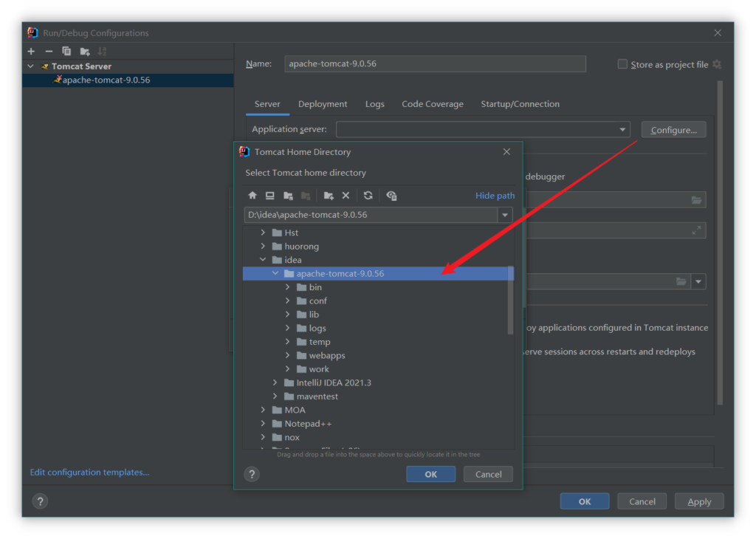Collapse the idea folder
Image resolution: width=756 pixels, height=539 pixels.
pyautogui.click(x=263, y=259)
